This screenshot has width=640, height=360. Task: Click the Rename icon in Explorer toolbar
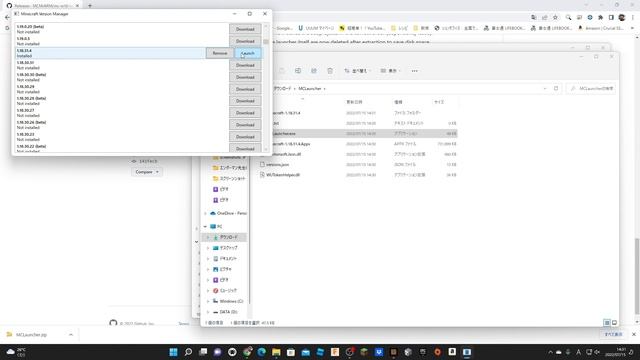[x=298, y=71]
